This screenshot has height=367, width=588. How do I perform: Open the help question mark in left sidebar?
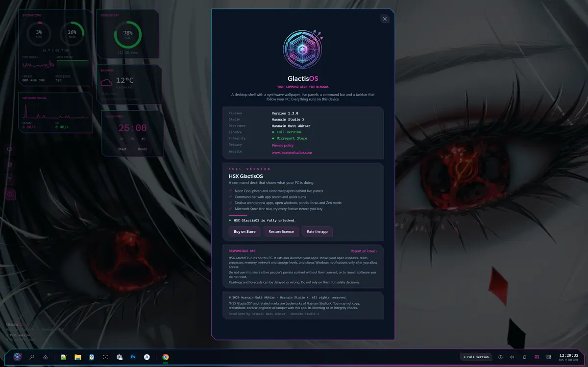[10, 179]
